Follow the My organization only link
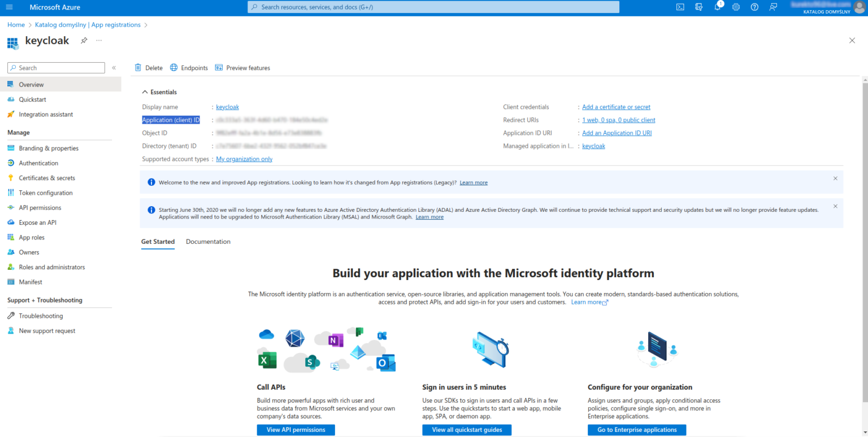The width and height of the screenshot is (868, 437). coord(244,159)
